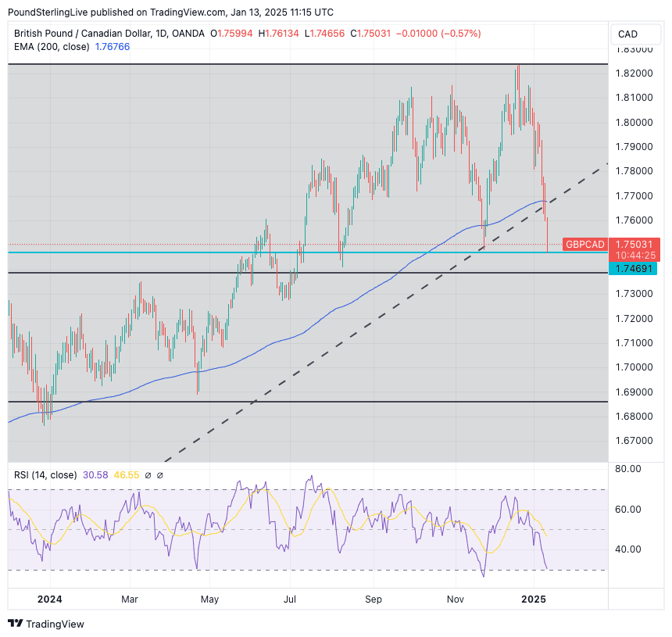Click the blue EMA value 1.76766
Image resolution: width=672 pixels, height=637 pixels.
(112, 47)
